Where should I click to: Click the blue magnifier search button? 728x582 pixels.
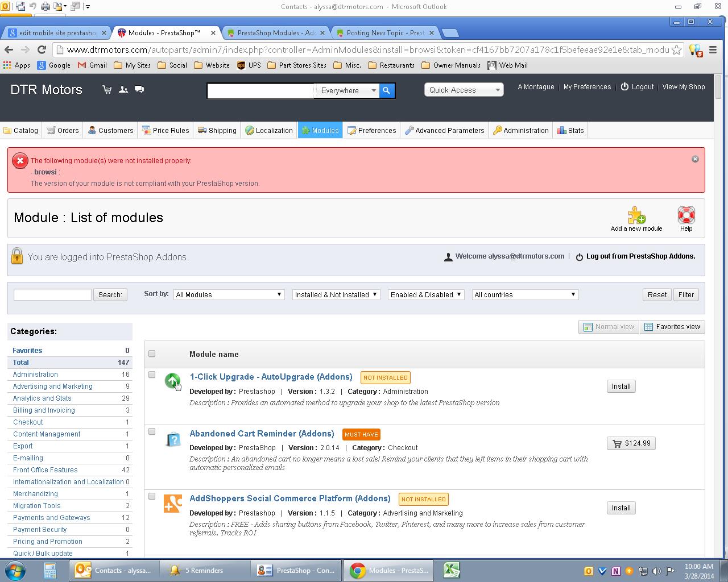(x=387, y=90)
